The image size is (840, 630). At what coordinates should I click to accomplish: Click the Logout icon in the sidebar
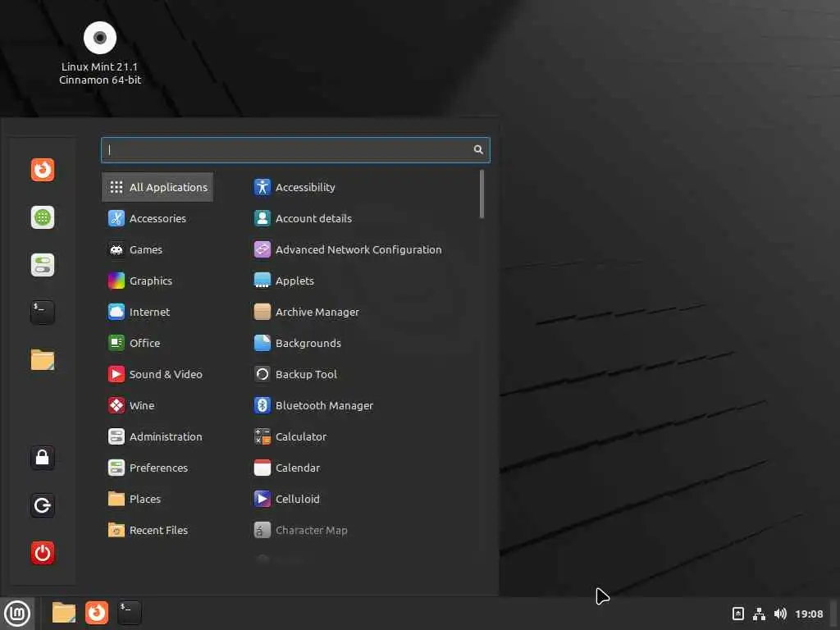point(43,505)
